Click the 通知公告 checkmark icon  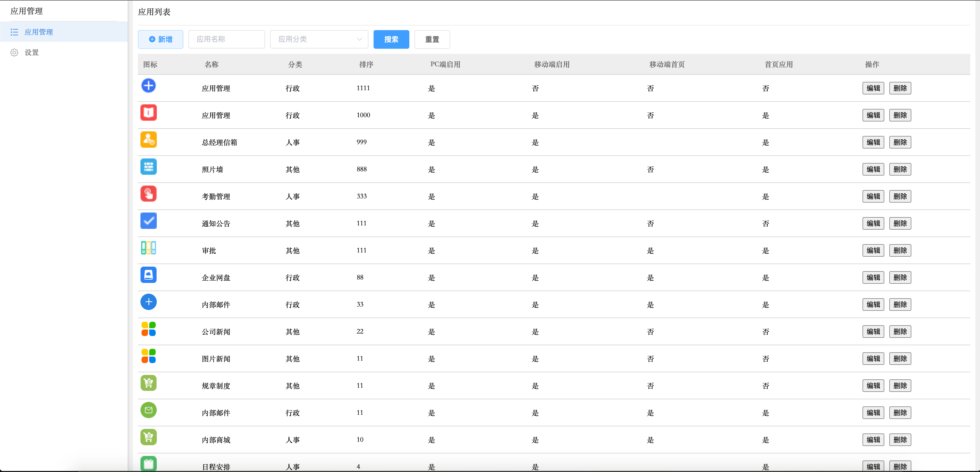tap(148, 221)
